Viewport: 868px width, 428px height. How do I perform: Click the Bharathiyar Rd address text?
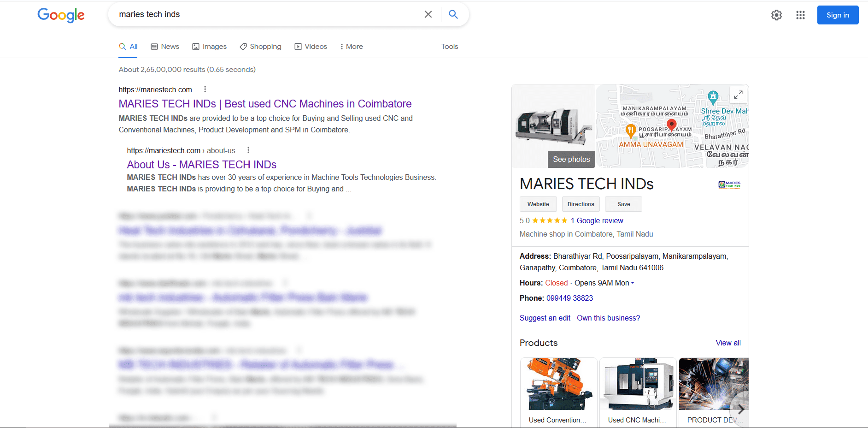click(624, 262)
